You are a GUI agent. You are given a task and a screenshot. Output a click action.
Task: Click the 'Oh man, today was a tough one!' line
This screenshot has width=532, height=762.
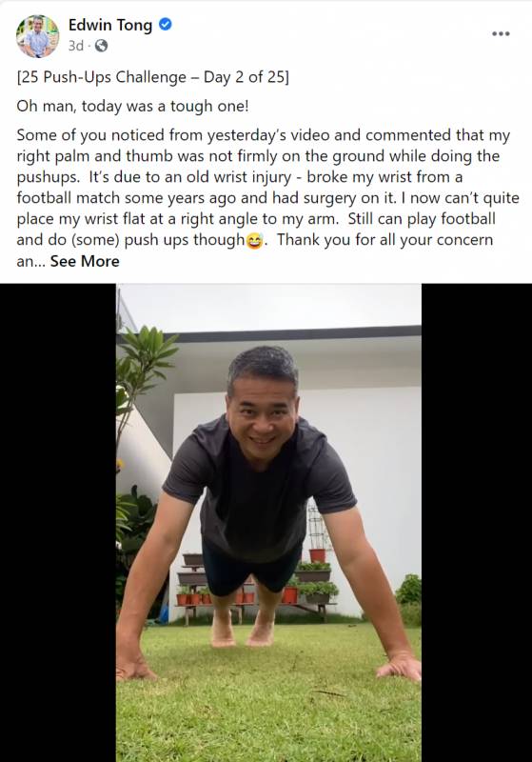[x=132, y=106]
